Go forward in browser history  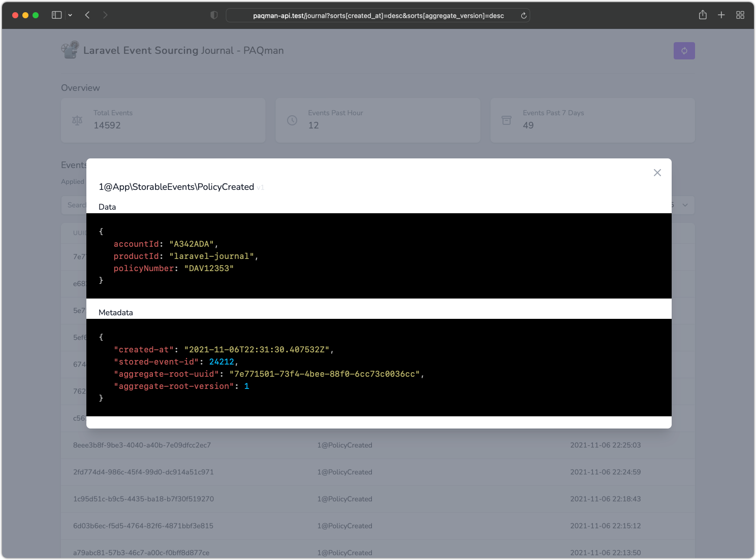105,15
